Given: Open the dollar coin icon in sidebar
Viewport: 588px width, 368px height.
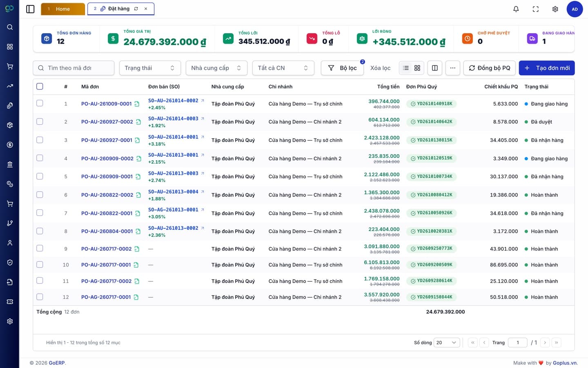Looking at the screenshot, I should pos(10,145).
